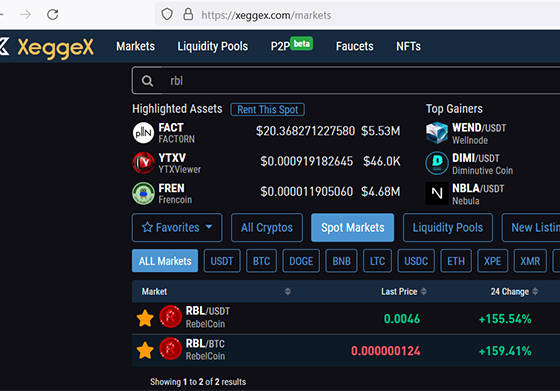Filter markets by XMR
The image size is (560, 391).
(530, 261)
